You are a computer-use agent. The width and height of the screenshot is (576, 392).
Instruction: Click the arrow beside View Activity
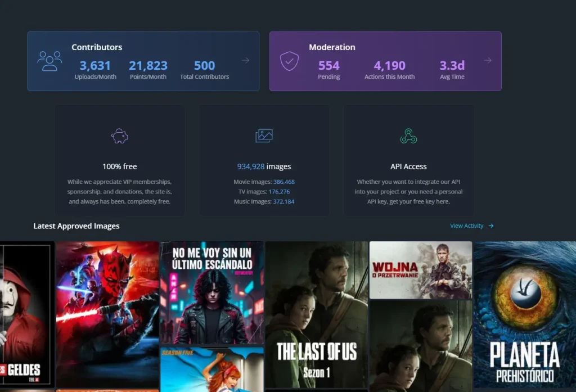(490, 226)
